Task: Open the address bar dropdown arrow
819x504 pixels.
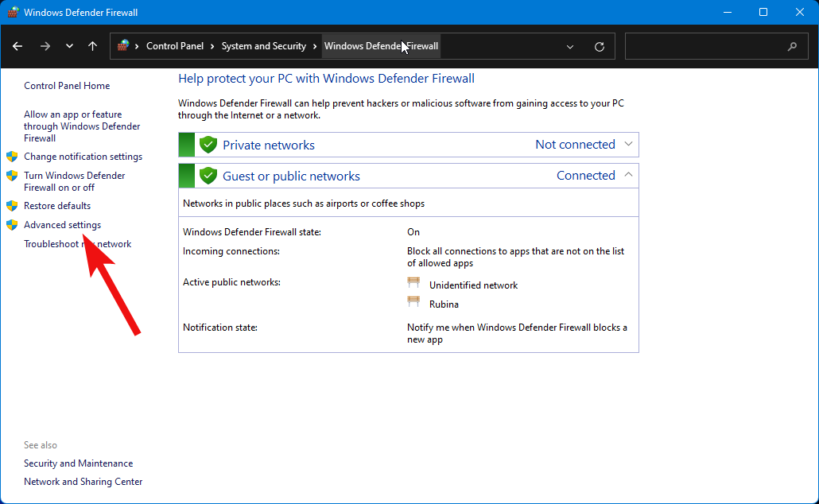Action: (569, 46)
